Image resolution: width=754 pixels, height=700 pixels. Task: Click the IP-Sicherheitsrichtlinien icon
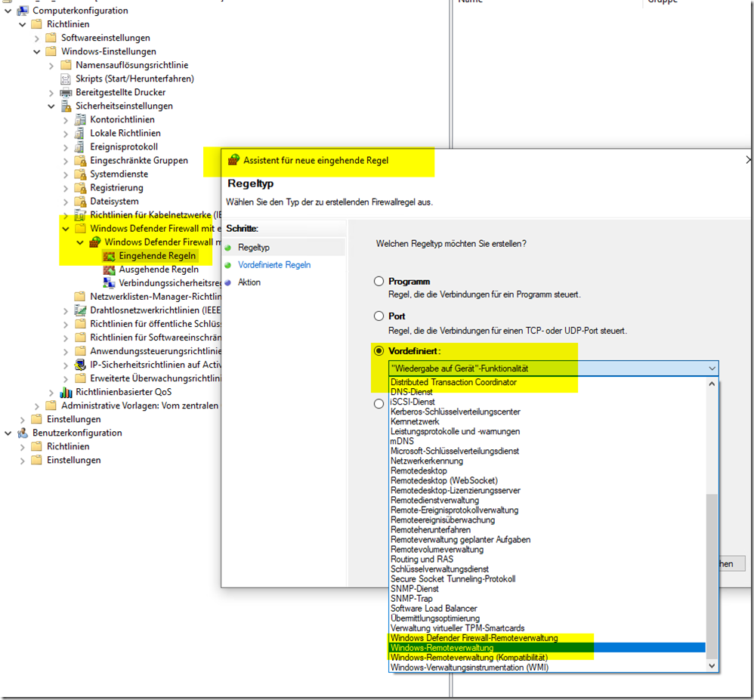pyautogui.click(x=80, y=365)
